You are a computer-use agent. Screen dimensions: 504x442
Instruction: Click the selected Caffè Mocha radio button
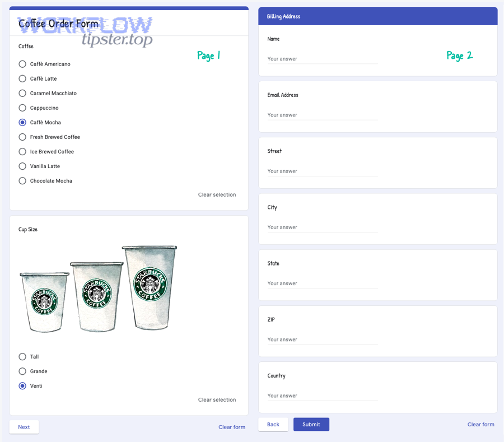pyautogui.click(x=22, y=123)
